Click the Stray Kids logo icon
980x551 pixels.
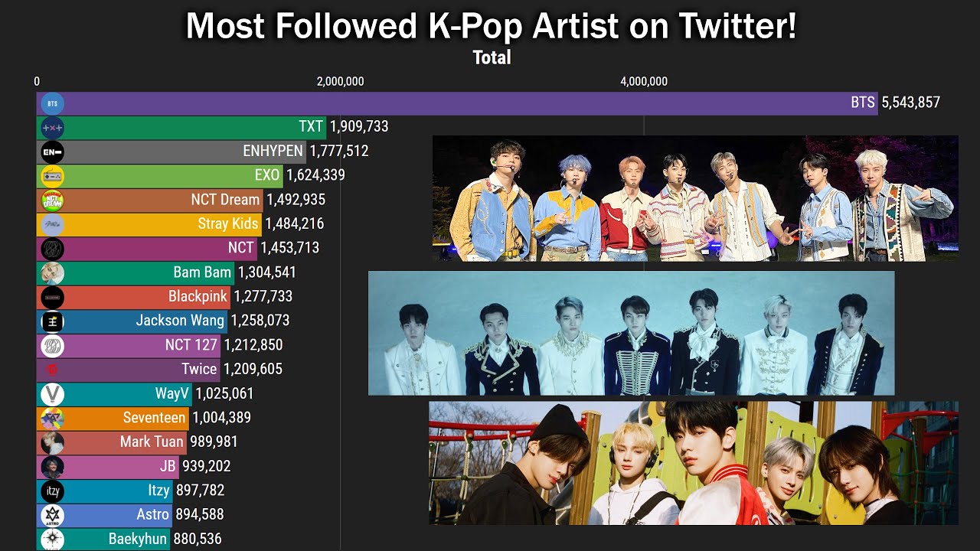click(52, 224)
